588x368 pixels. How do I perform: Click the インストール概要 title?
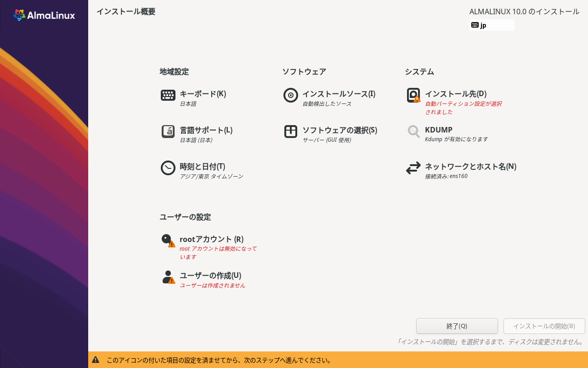pos(126,11)
